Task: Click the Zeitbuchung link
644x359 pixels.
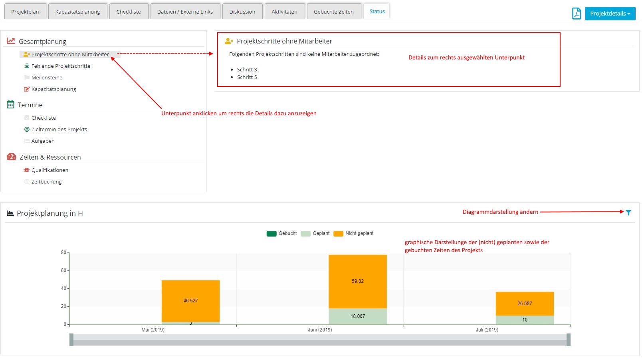Action: [46, 182]
